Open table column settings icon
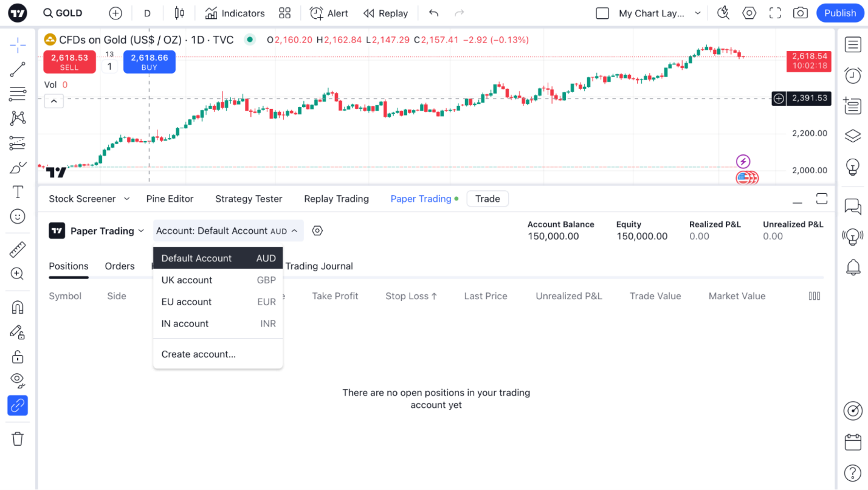Viewport: 868px width, 490px height. coord(815,296)
